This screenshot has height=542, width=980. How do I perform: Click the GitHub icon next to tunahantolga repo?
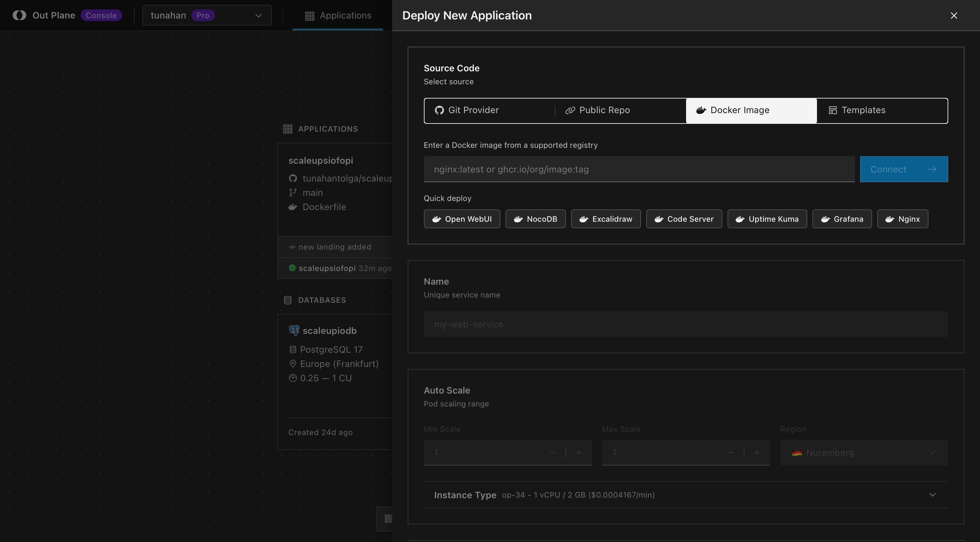tap(293, 178)
